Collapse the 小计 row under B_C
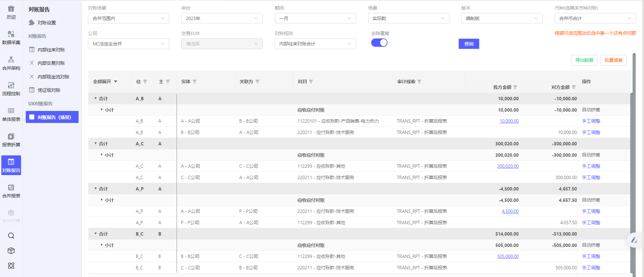644x277 pixels. 102,245
